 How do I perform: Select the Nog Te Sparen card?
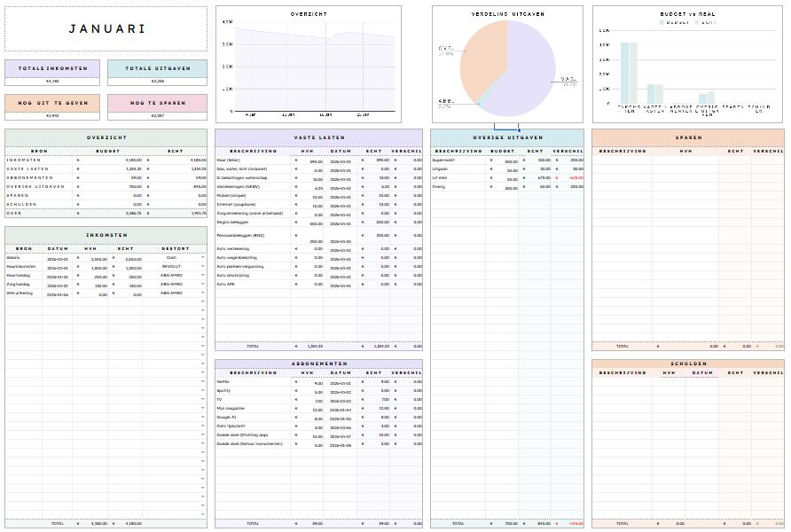[157, 103]
